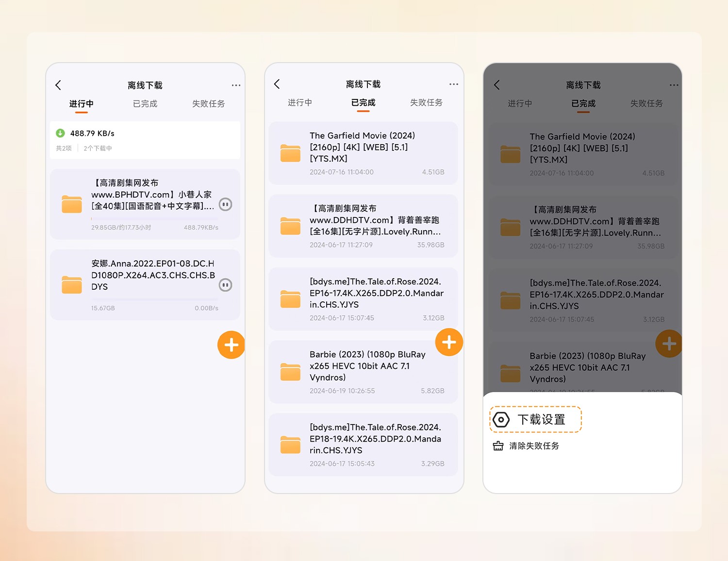Click the clear icon beside 清除失败任务
The height and width of the screenshot is (561, 728).
click(x=498, y=445)
